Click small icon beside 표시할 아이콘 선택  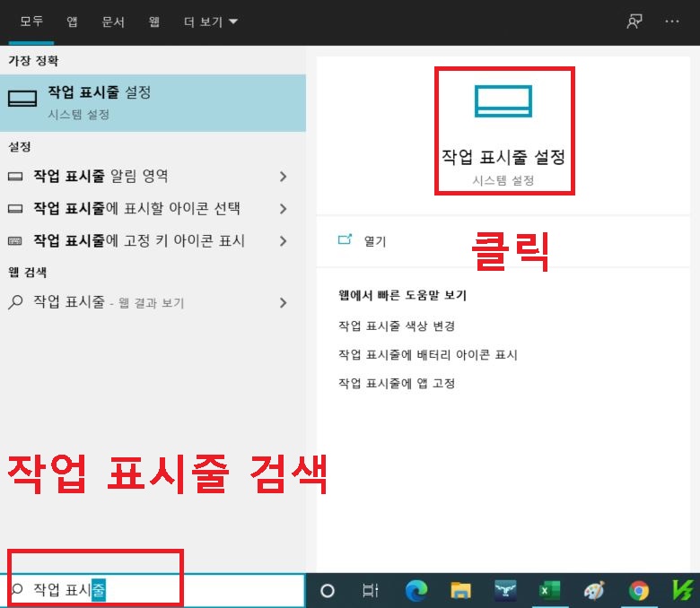(x=15, y=209)
